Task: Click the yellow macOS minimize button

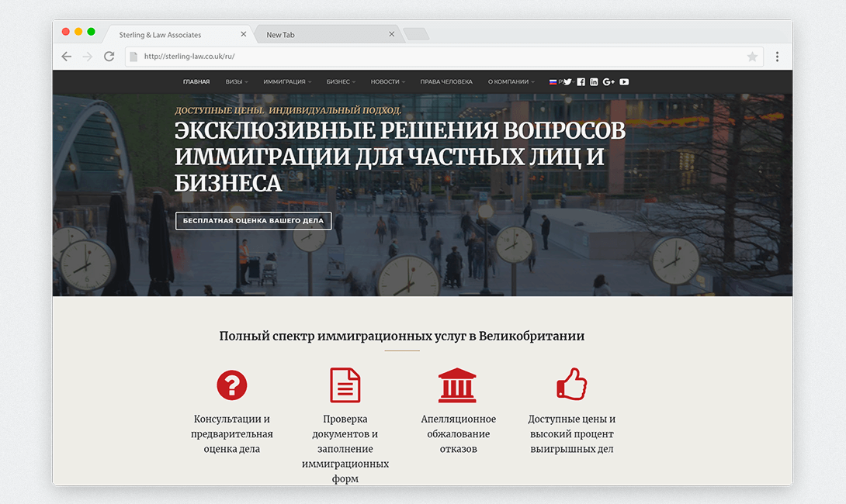Action: click(x=78, y=32)
